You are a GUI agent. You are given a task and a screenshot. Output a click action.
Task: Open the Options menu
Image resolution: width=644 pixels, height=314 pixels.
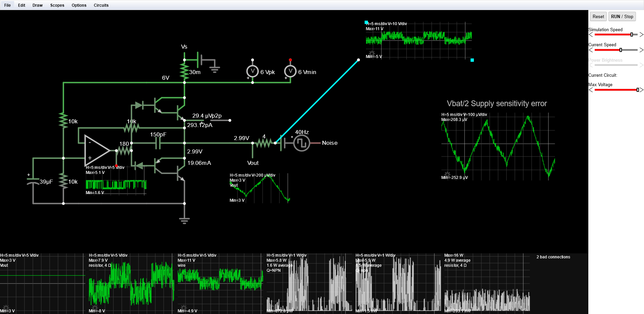79,5
